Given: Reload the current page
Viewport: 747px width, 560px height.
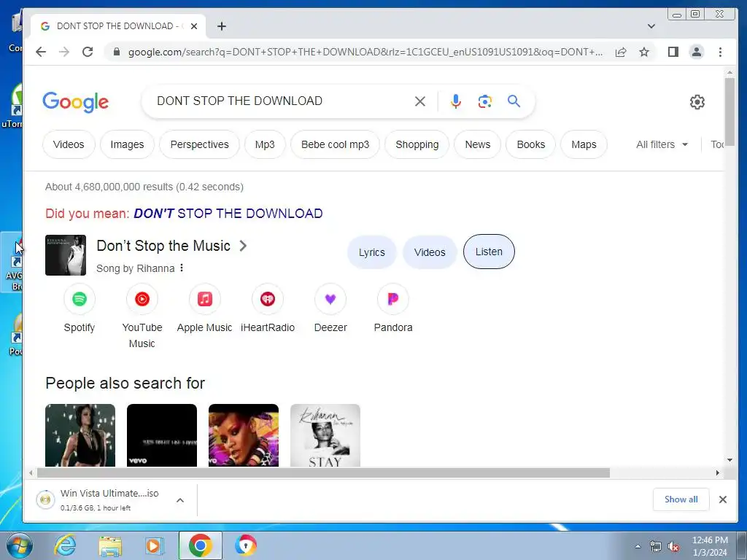Looking at the screenshot, I should click(x=88, y=52).
